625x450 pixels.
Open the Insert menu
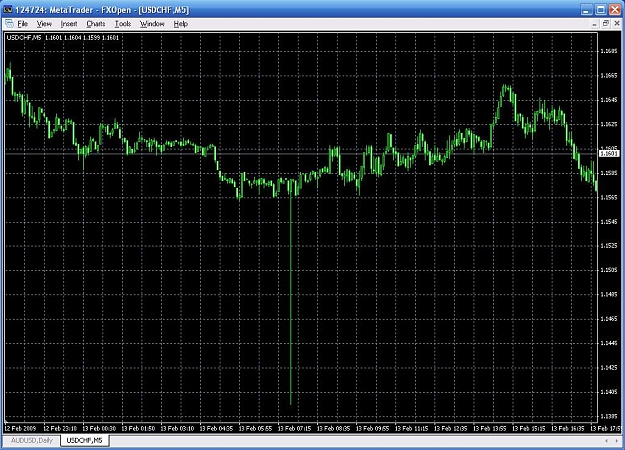[x=69, y=24]
